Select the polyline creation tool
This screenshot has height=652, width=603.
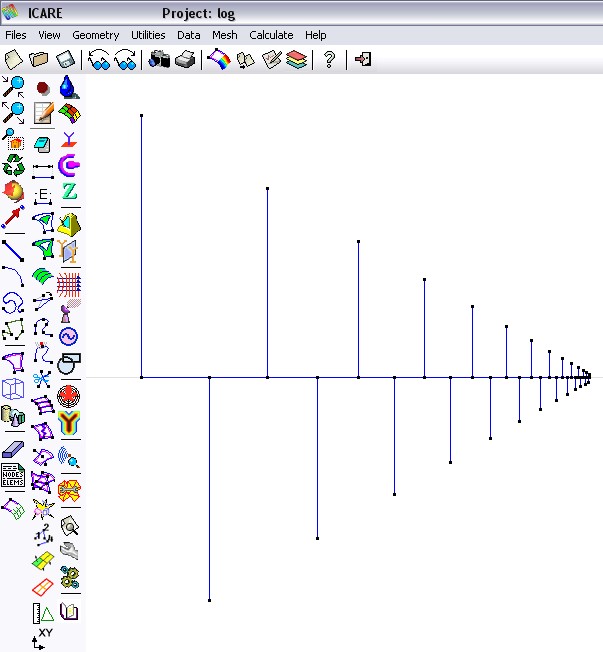(13, 329)
